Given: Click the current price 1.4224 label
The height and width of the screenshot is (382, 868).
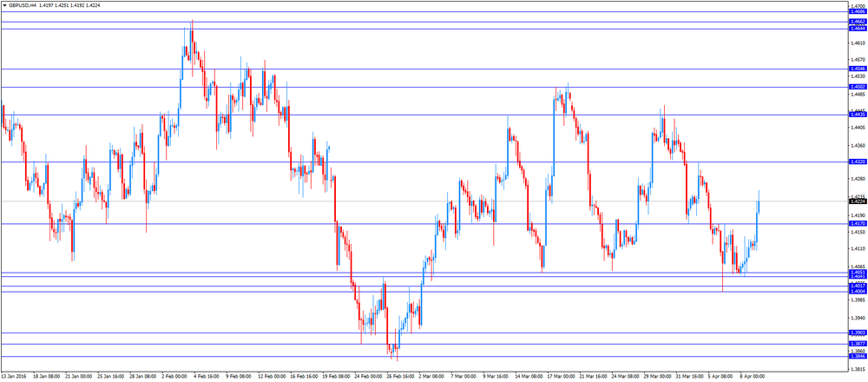Looking at the screenshot, I should 858,201.
